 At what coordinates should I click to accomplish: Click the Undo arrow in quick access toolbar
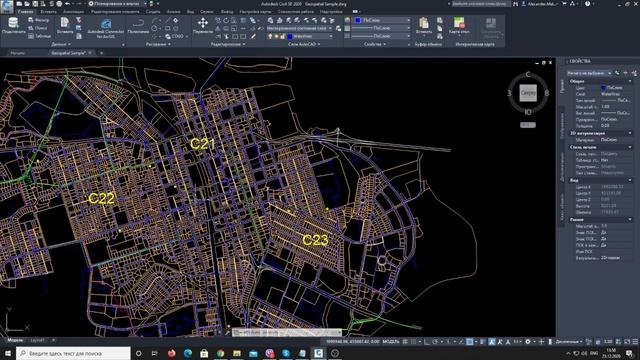(x=68, y=4)
